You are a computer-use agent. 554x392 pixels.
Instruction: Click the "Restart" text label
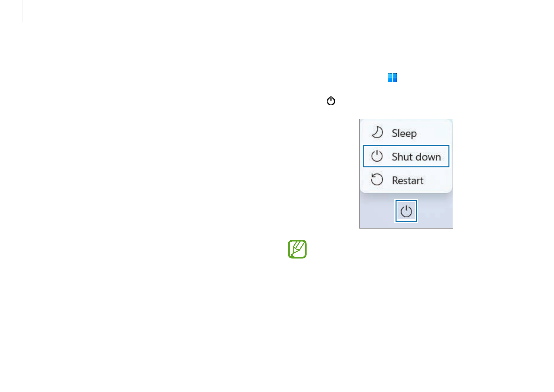click(x=408, y=181)
